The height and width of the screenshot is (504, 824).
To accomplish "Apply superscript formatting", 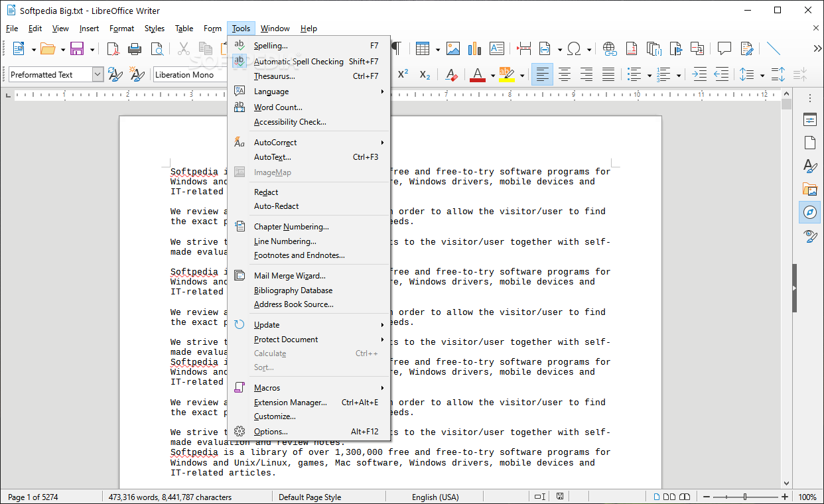I will click(403, 74).
